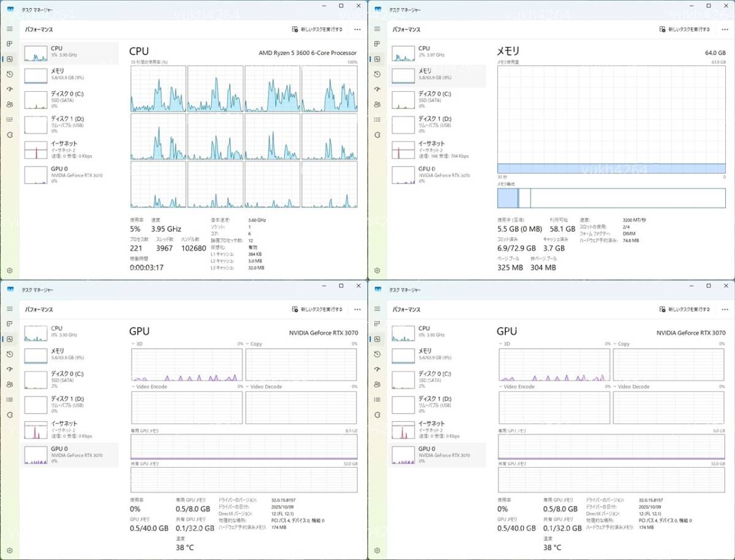Open Settings gear in bottom-right window
This screenshot has height=560, width=735.
coord(377,550)
